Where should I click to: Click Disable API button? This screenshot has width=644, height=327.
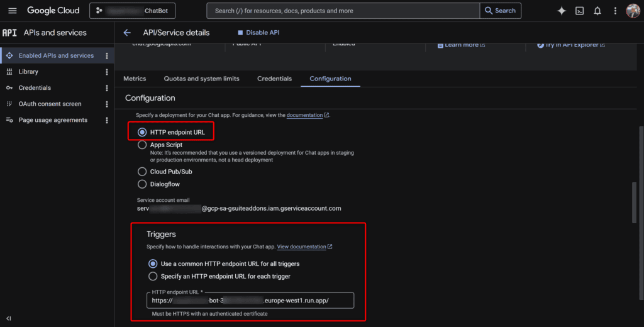[258, 33]
